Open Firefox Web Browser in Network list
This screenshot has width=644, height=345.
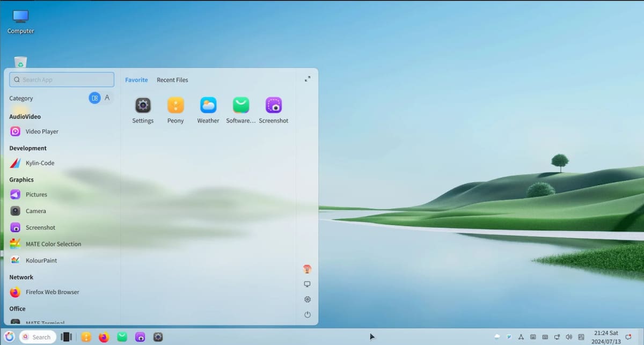(x=52, y=292)
